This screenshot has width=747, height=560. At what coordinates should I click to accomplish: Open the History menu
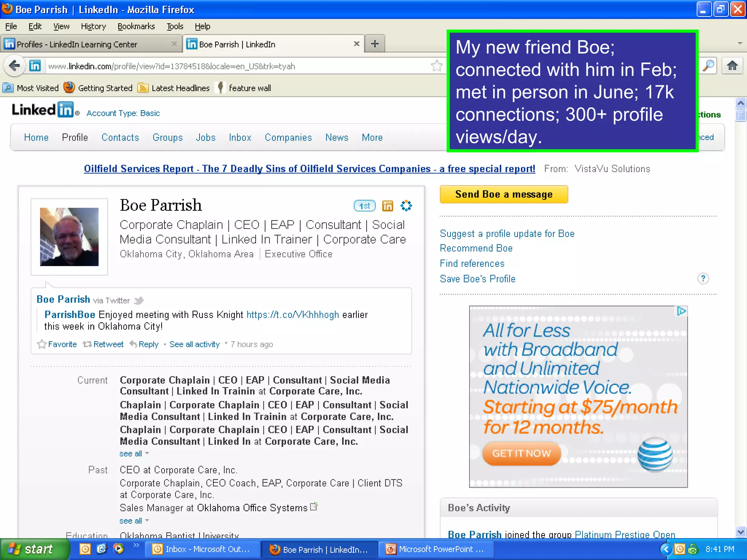pos(93,26)
